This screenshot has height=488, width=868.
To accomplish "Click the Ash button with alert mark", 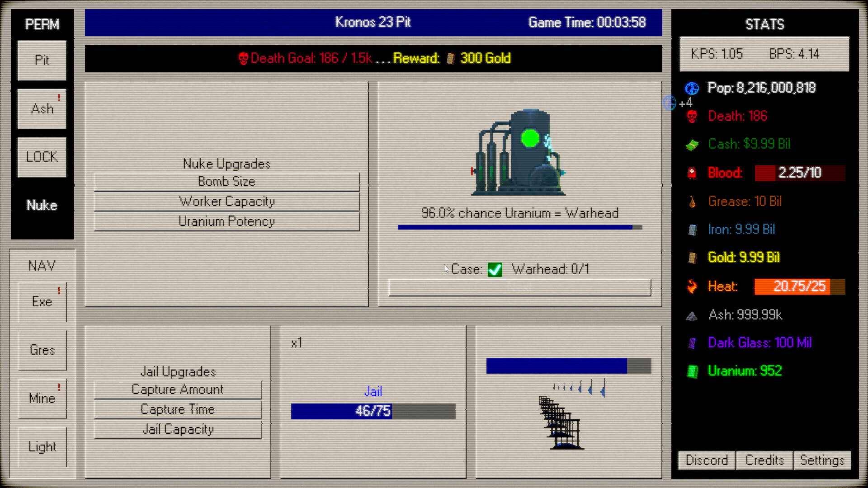I will pos(41,108).
